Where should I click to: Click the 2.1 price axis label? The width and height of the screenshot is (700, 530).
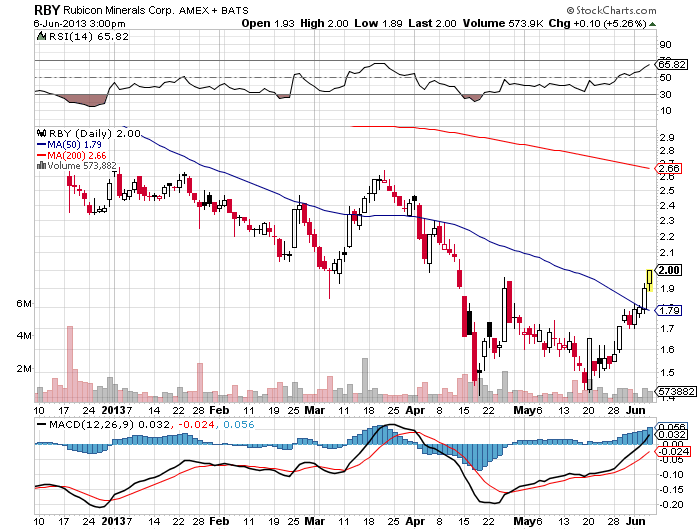point(667,253)
